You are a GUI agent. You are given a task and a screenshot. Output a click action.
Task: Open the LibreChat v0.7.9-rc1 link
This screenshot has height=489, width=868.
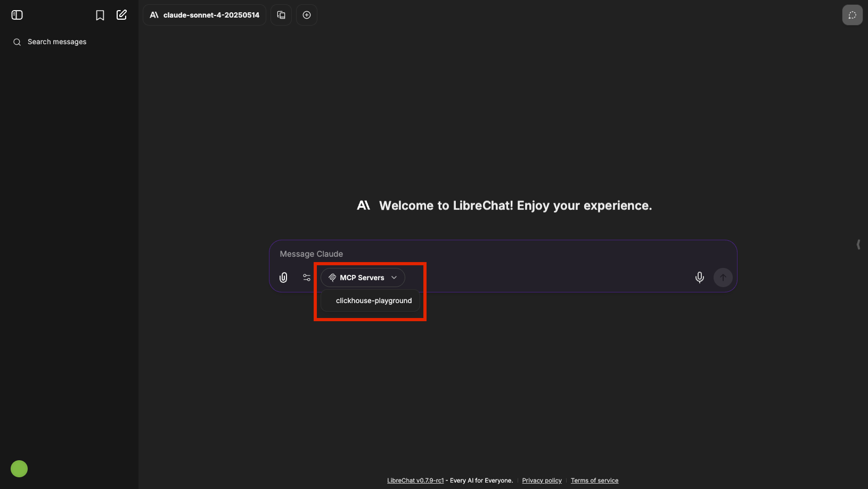tap(415, 480)
